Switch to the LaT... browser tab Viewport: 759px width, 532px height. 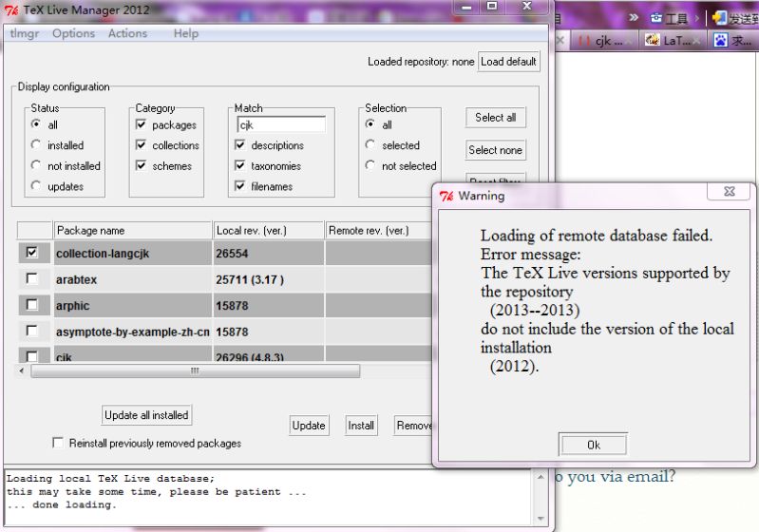point(672,41)
